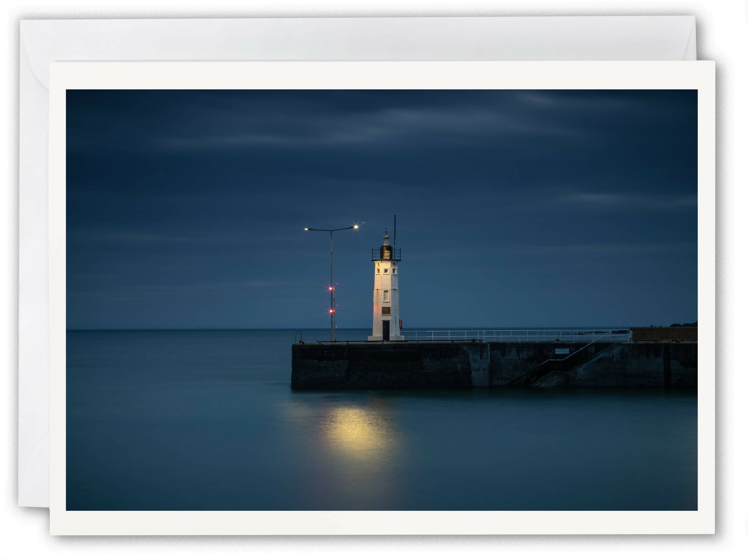
Task: Click the dark stone pier wall end
Action: (x=308, y=365)
